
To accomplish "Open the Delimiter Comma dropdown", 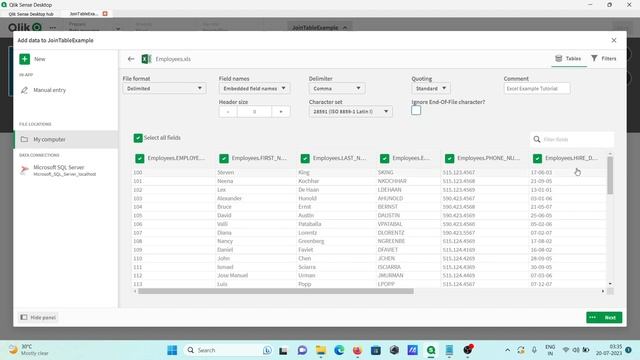I will pyautogui.click(x=337, y=88).
